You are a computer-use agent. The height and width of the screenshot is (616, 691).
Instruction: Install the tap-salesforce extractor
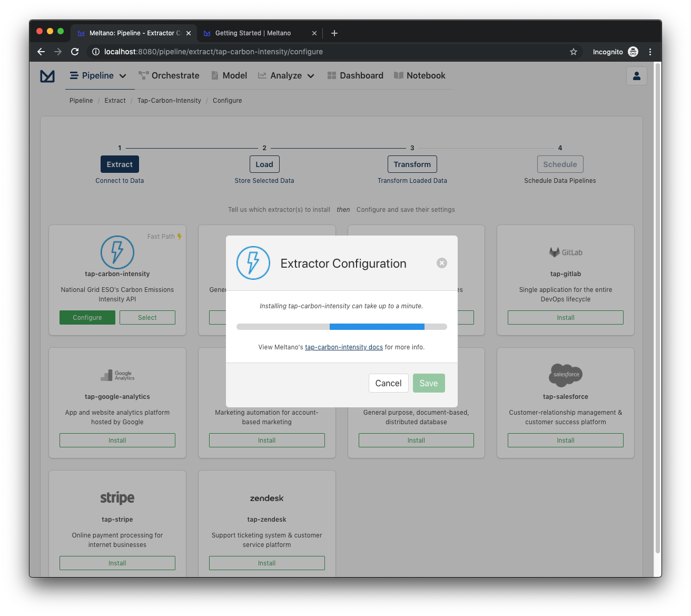click(x=566, y=441)
